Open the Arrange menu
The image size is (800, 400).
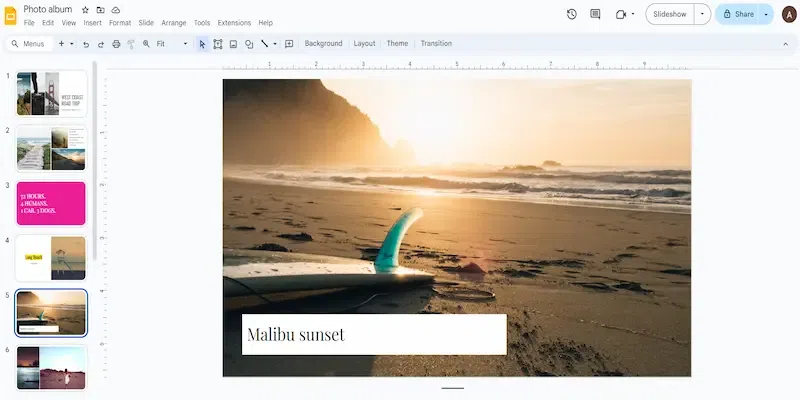pos(174,23)
